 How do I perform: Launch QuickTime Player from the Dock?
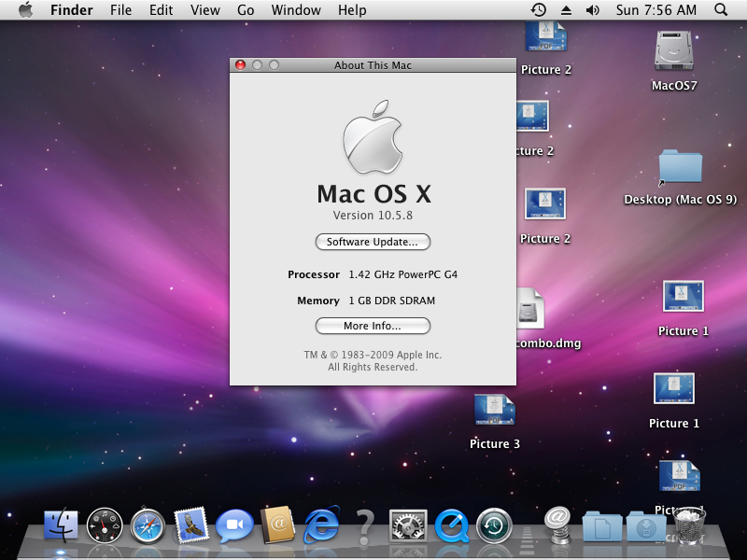click(x=452, y=525)
